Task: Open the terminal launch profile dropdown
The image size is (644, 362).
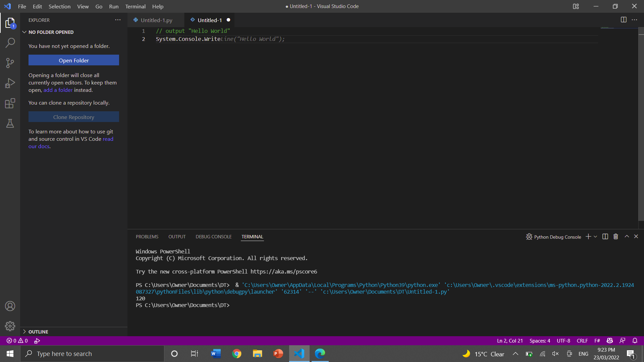Action: coord(595,237)
